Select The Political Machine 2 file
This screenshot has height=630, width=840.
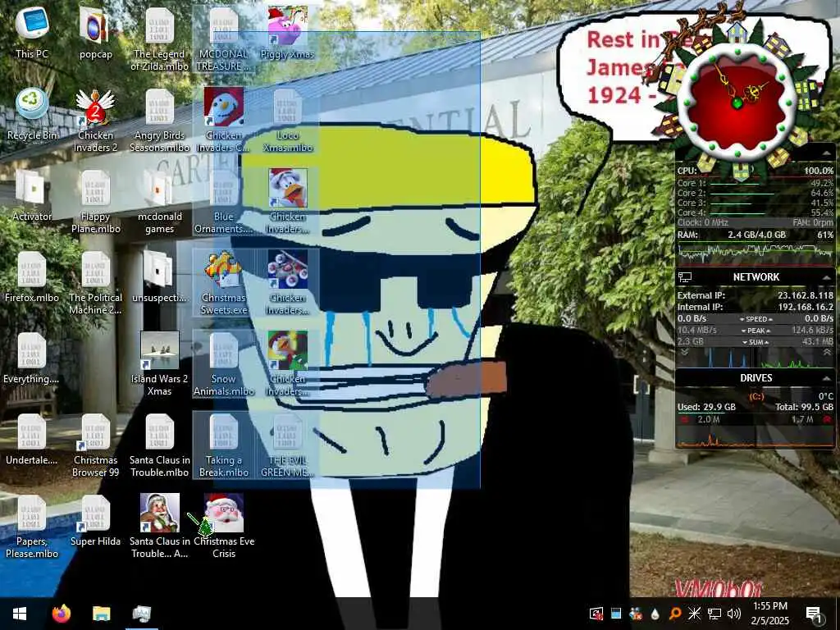click(95, 283)
